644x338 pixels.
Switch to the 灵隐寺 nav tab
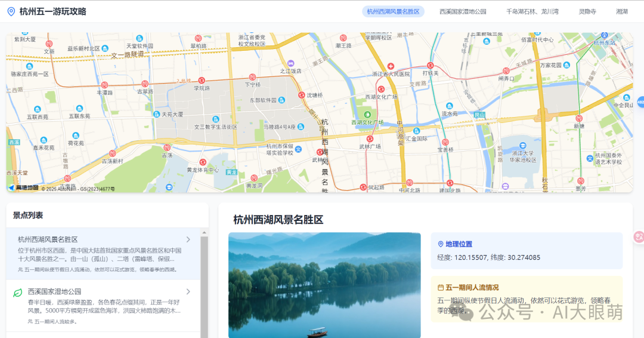[x=587, y=11]
